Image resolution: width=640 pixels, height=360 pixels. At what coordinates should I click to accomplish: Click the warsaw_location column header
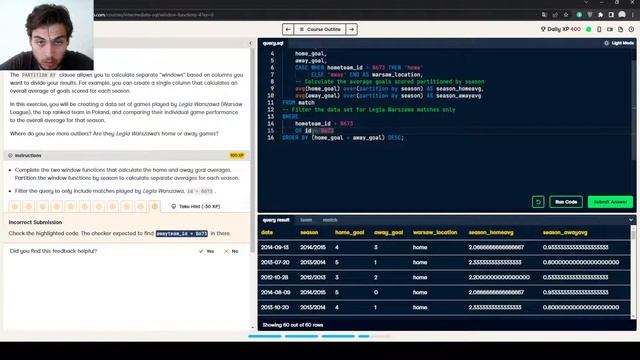tap(435, 233)
